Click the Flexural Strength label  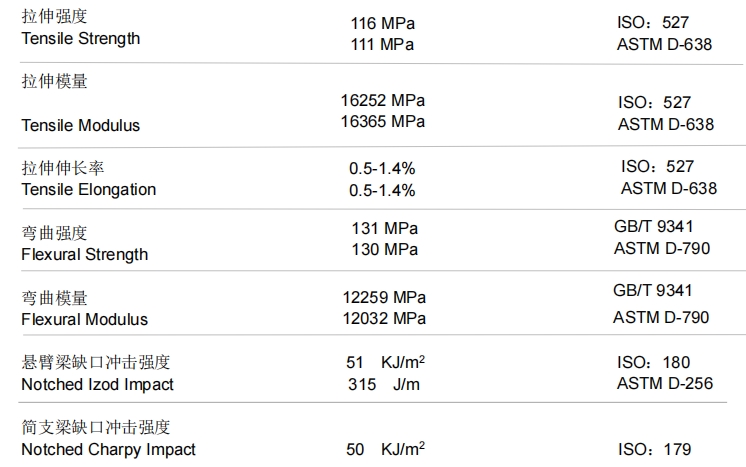(84, 254)
